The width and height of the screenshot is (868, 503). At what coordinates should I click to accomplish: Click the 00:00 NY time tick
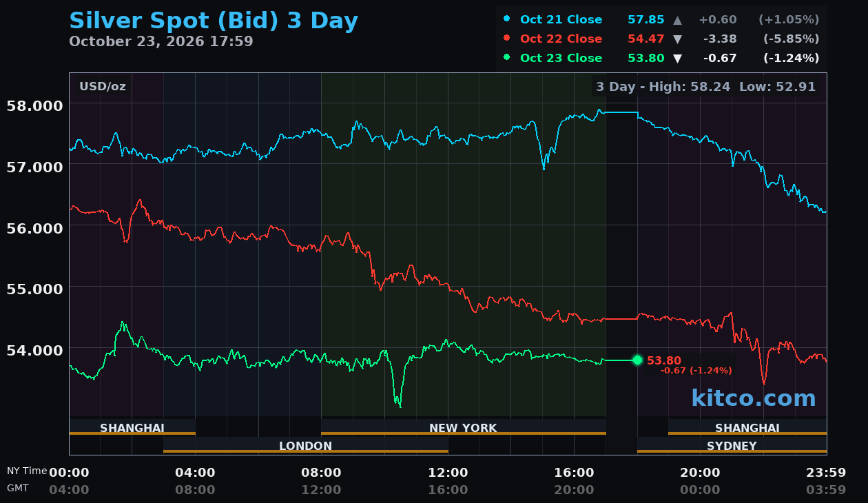point(69,473)
